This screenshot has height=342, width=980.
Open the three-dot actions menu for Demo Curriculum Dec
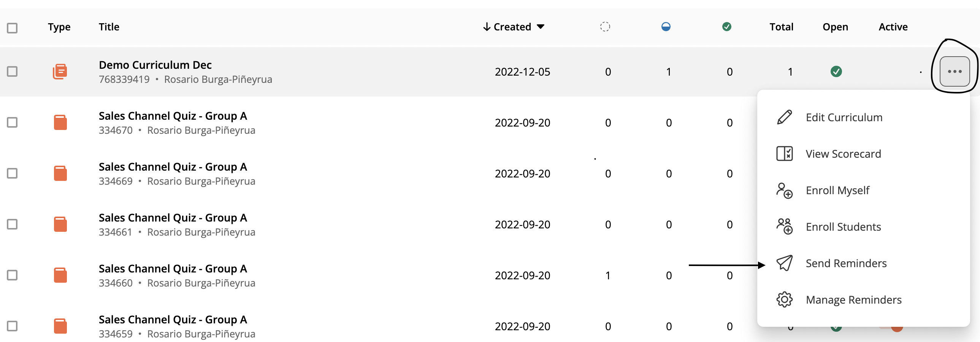point(955,71)
